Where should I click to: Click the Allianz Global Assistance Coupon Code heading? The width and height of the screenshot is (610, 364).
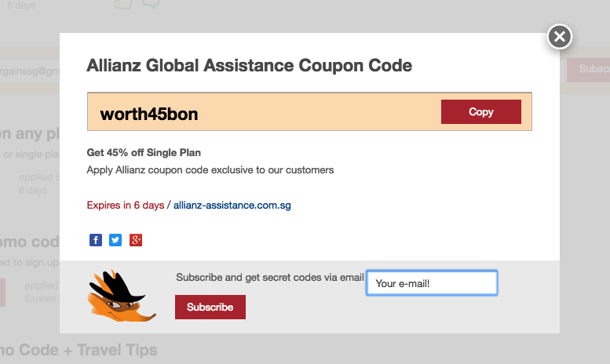click(250, 65)
